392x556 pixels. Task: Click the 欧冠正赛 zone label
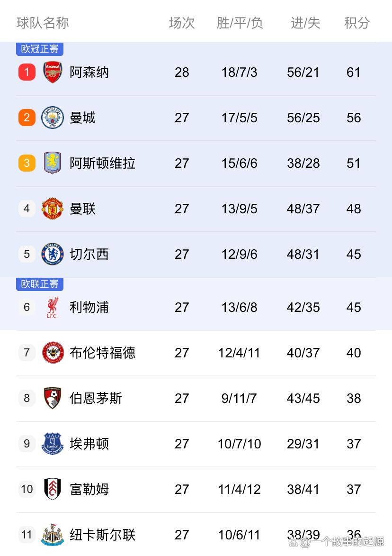coord(40,49)
